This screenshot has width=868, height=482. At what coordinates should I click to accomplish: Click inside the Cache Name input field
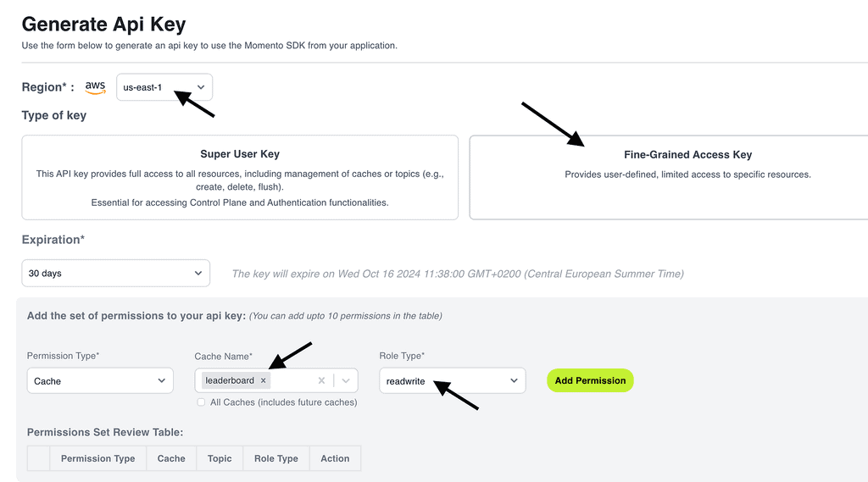292,381
